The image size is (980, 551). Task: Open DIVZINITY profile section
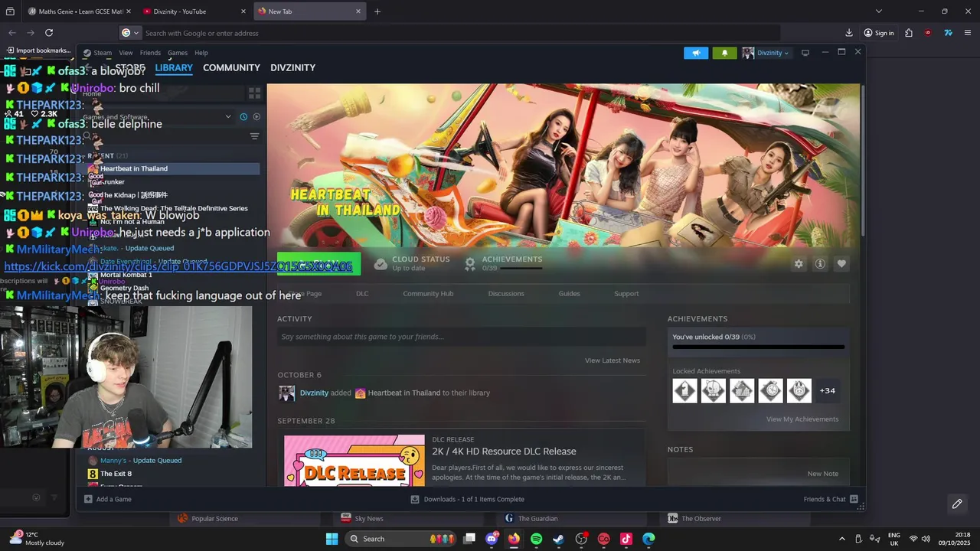292,68
